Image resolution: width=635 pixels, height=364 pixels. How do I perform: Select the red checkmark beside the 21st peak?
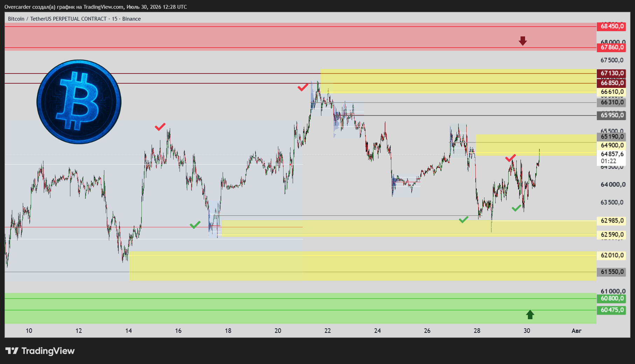coord(303,87)
